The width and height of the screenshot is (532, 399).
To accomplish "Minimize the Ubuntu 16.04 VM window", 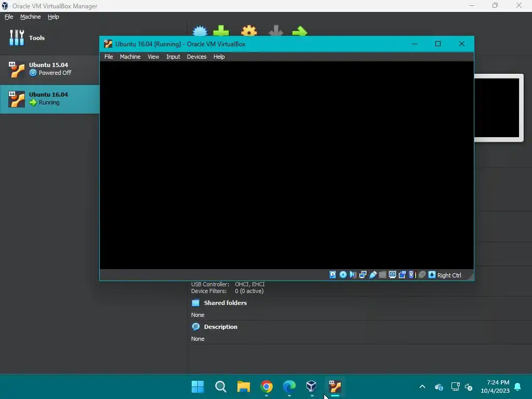I will pos(415,44).
